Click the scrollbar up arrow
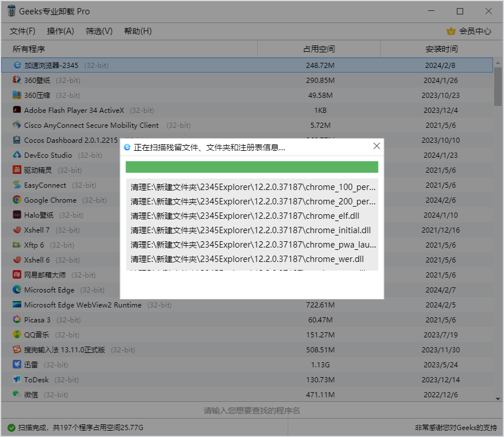The height and width of the screenshot is (437, 504). pos(498,63)
